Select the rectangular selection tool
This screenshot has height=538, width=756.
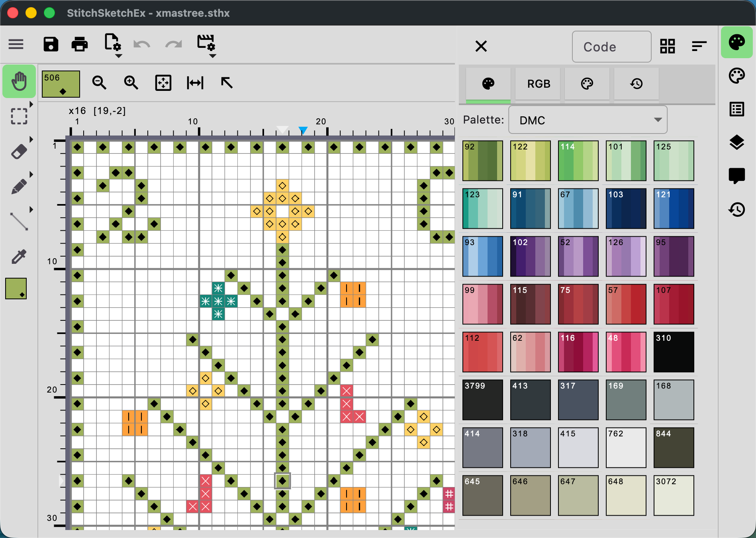point(19,116)
